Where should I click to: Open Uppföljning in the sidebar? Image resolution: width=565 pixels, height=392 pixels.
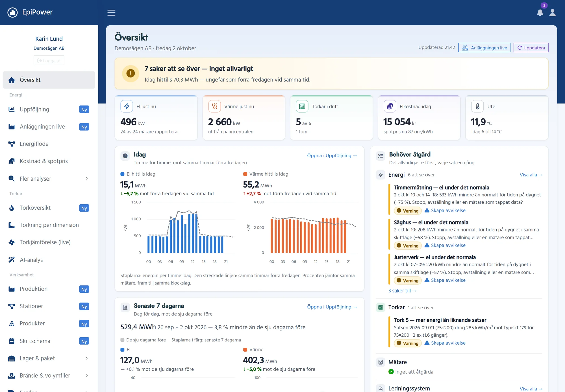point(49,109)
